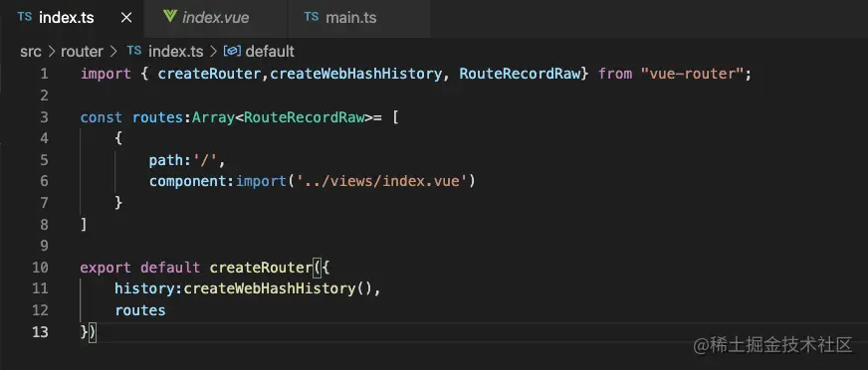The width and height of the screenshot is (868, 370).
Task: Click the "vue-router" import string
Action: (x=692, y=74)
